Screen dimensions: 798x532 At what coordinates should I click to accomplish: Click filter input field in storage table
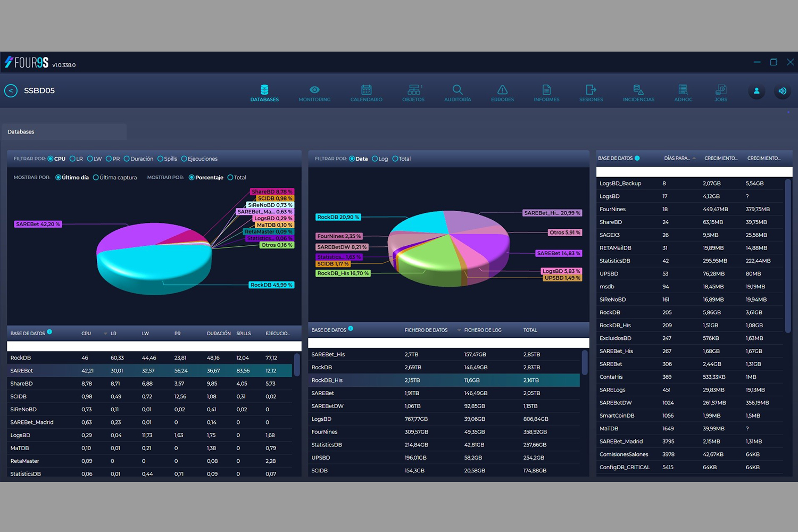click(x=448, y=343)
